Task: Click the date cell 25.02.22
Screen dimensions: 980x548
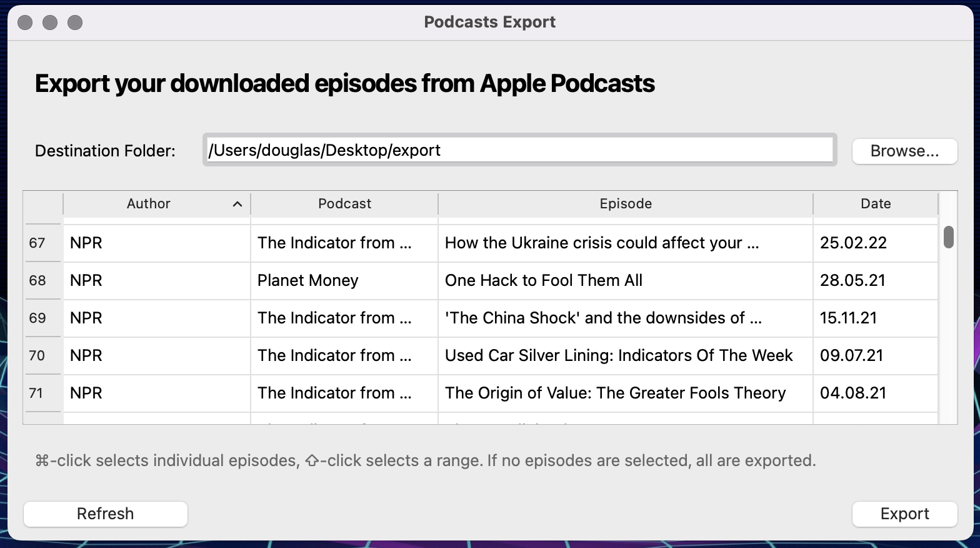Action: coord(876,243)
